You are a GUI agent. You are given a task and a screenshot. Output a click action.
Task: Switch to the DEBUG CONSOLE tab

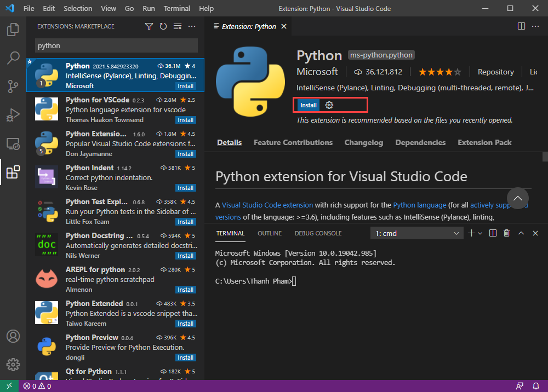tap(318, 233)
